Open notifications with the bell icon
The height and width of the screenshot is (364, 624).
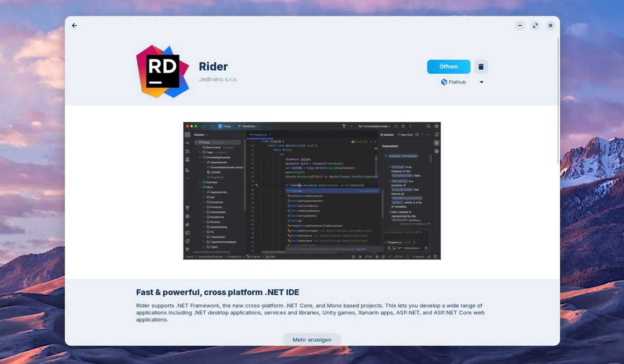point(436,134)
